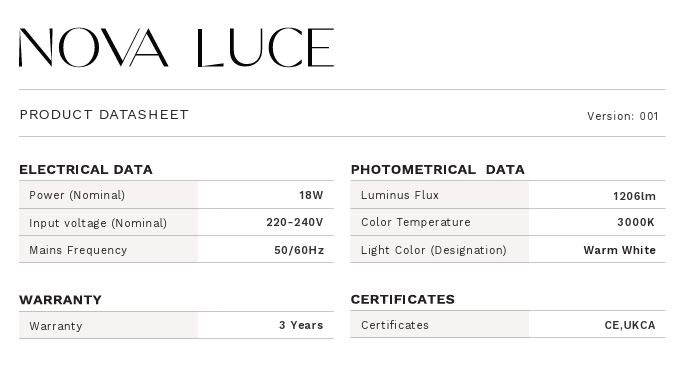Click the 3000K value

[636, 222]
